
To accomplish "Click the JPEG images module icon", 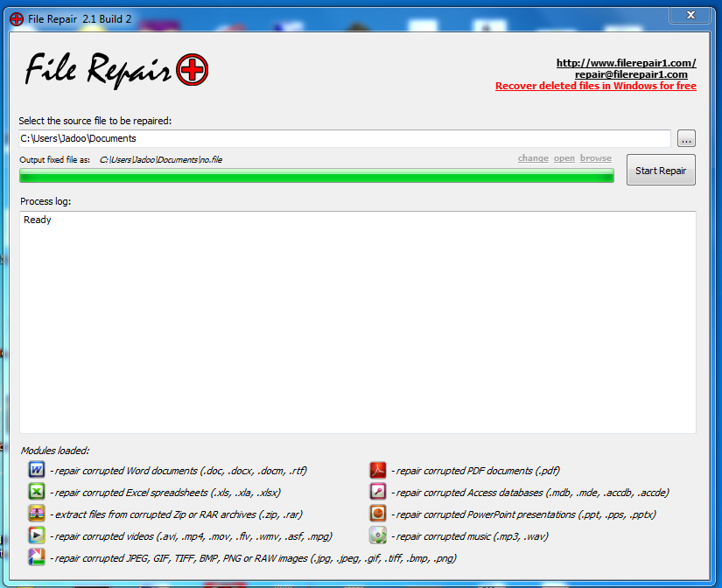I will click(37, 557).
